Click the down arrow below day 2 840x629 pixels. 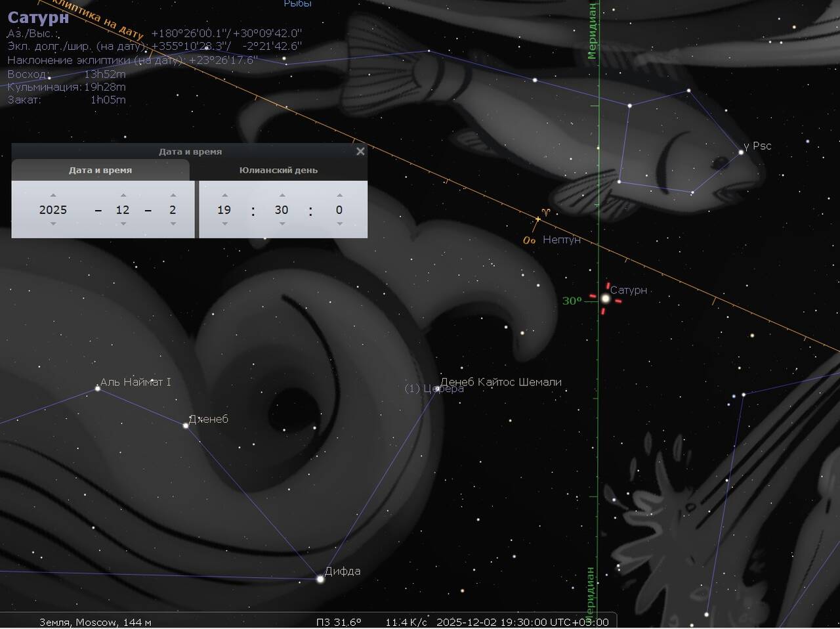(x=173, y=224)
